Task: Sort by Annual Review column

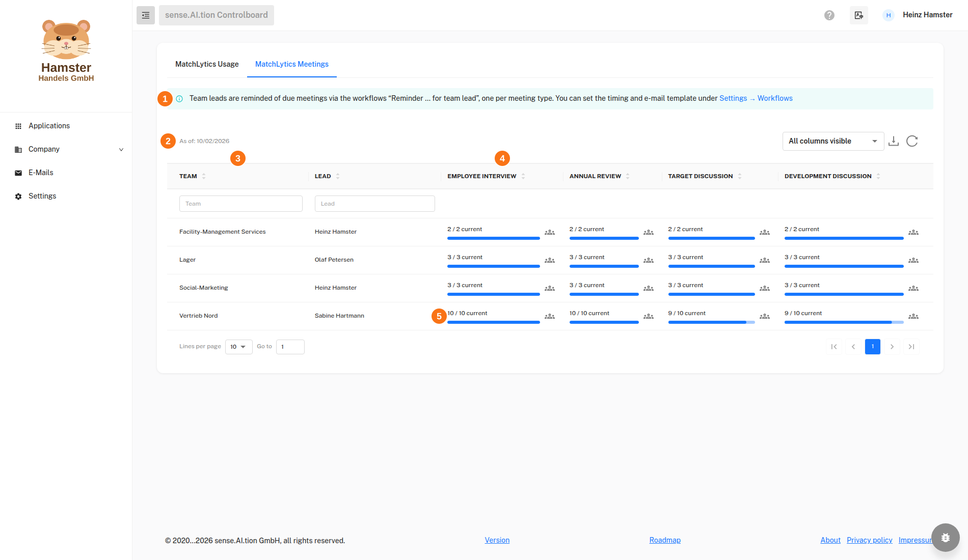Action: [x=628, y=176]
